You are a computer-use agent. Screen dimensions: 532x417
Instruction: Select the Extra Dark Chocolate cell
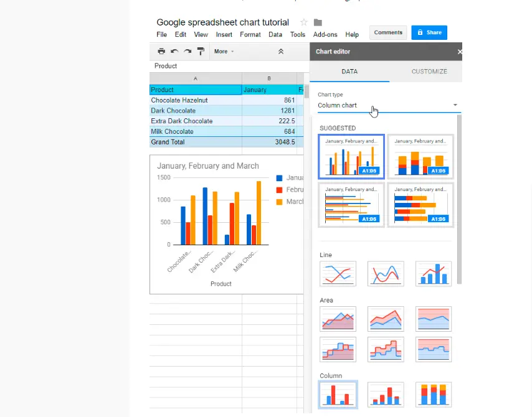coord(196,121)
